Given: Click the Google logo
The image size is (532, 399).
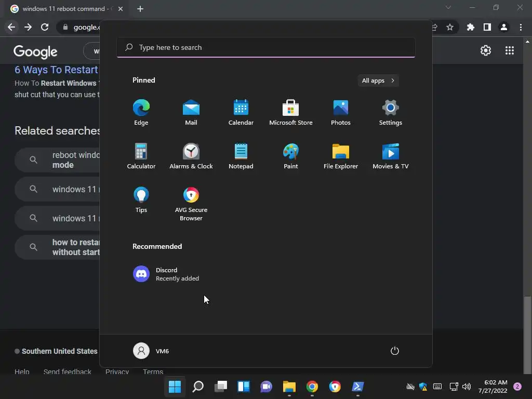Looking at the screenshot, I should pos(35,51).
